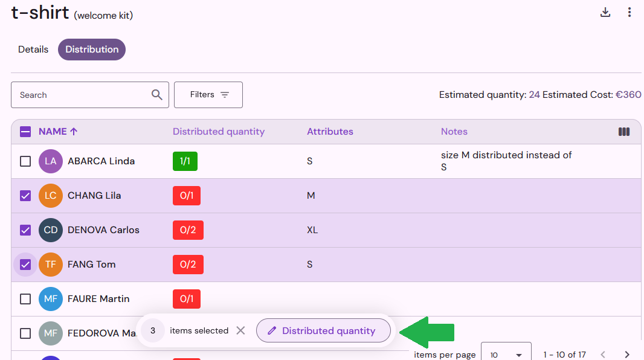This screenshot has width=644, height=360.
Task: Toggle the select-all header checkbox
Action: (x=25, y=132)
